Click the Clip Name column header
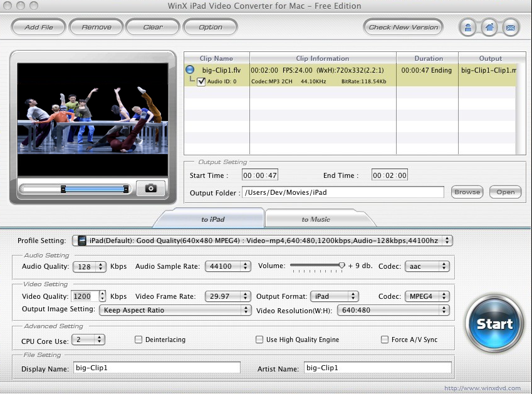 pyautogui.click(x=216, y=58)
